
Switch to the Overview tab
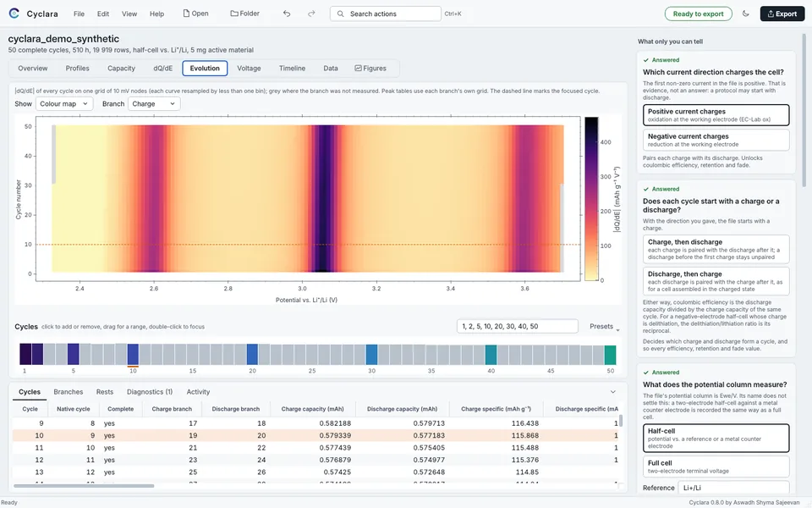point(33,69)
